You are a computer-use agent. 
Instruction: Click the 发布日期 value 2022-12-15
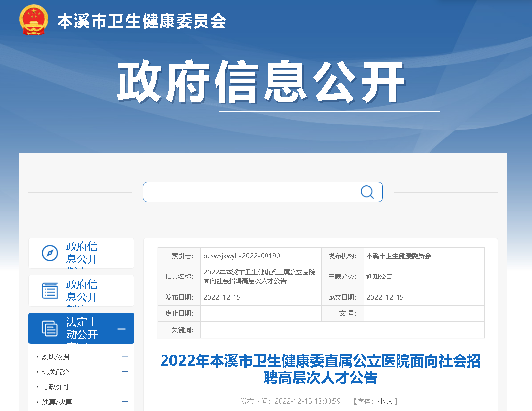point(222,297)
